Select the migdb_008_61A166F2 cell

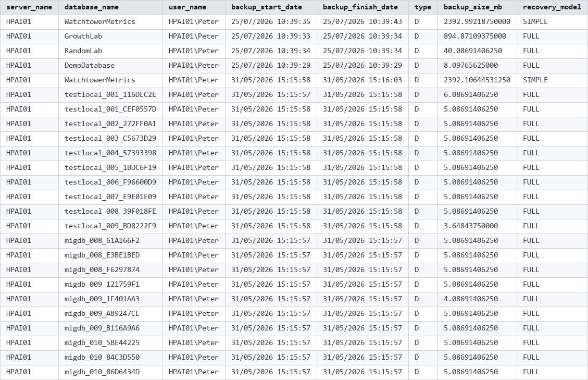pyautogui.click(x=110, y=241)
